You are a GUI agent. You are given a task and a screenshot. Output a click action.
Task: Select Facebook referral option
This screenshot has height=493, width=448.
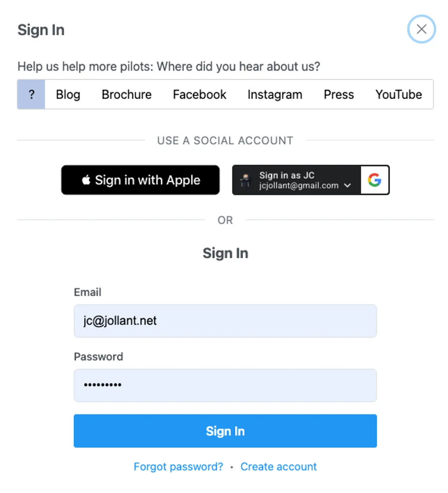click(x=199, y=94)
